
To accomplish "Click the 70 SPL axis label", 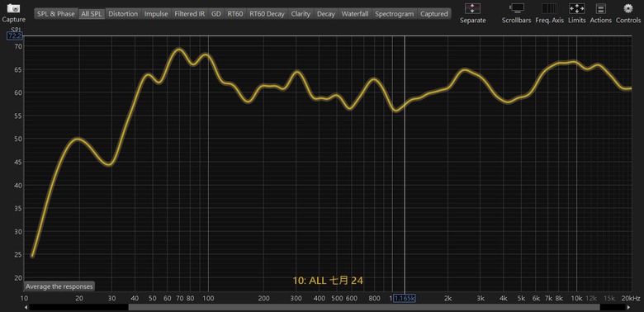I will [18, 46].
